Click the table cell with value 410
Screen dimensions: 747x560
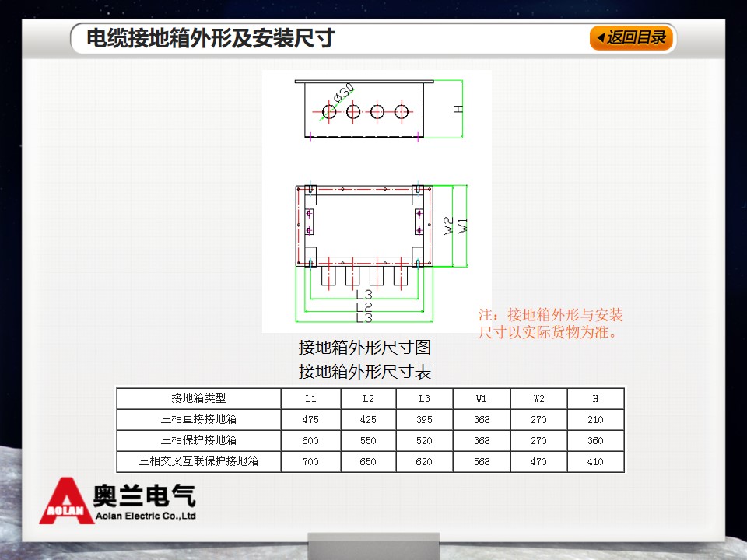click(595, 461)
